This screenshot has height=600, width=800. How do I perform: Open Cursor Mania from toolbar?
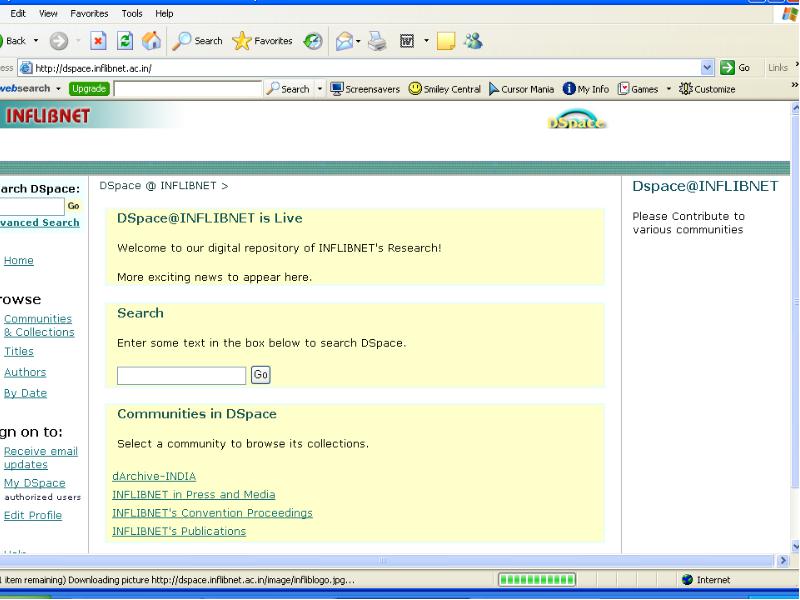click(521, 89)
